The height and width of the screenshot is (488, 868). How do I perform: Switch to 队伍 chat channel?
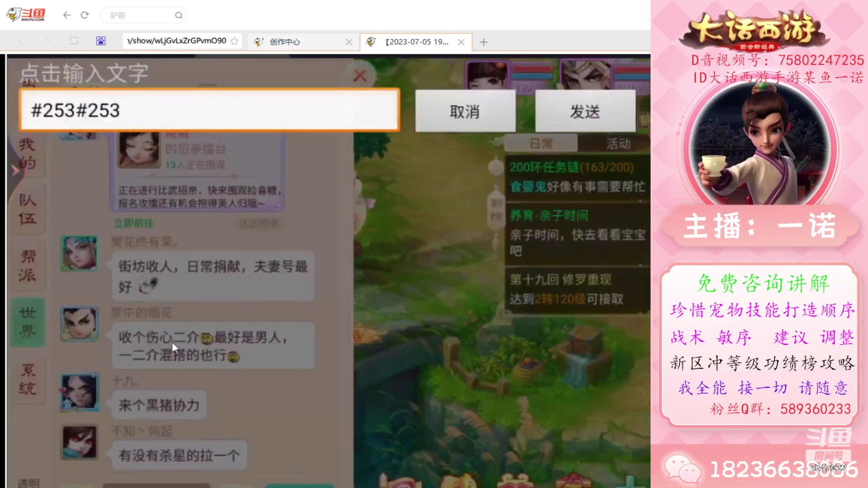click(x=27, y=209)
